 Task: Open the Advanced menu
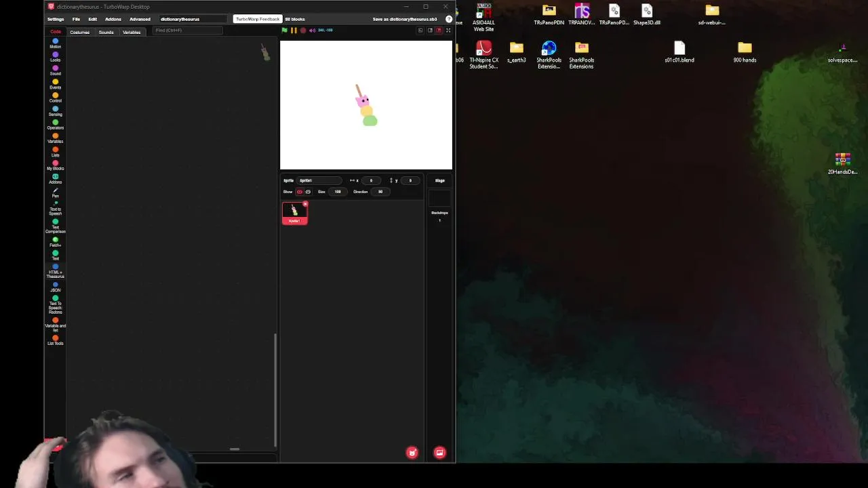(140, 19)
